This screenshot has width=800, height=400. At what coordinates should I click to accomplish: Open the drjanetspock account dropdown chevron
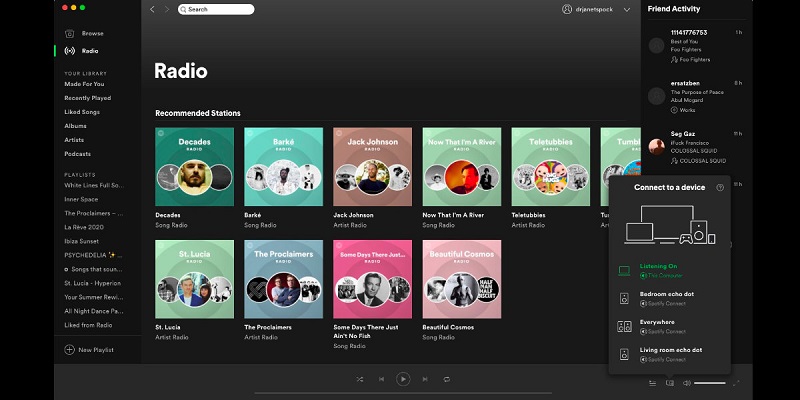(627, 10)
